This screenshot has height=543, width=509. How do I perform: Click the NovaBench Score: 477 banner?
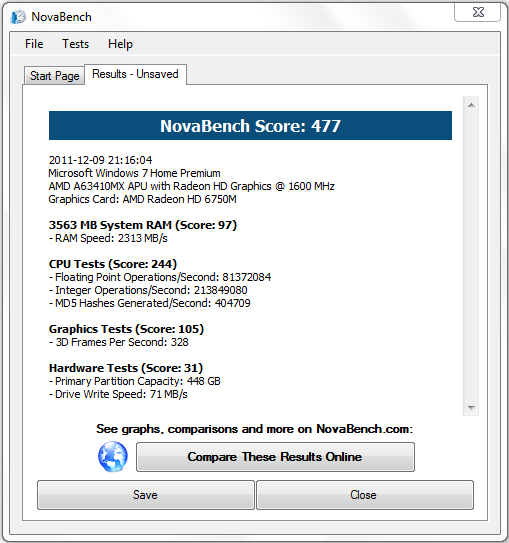[x=250, y=126]
